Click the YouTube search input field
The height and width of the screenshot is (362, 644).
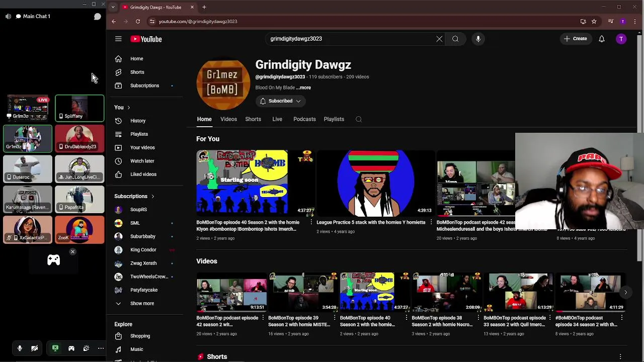[350, 39]
